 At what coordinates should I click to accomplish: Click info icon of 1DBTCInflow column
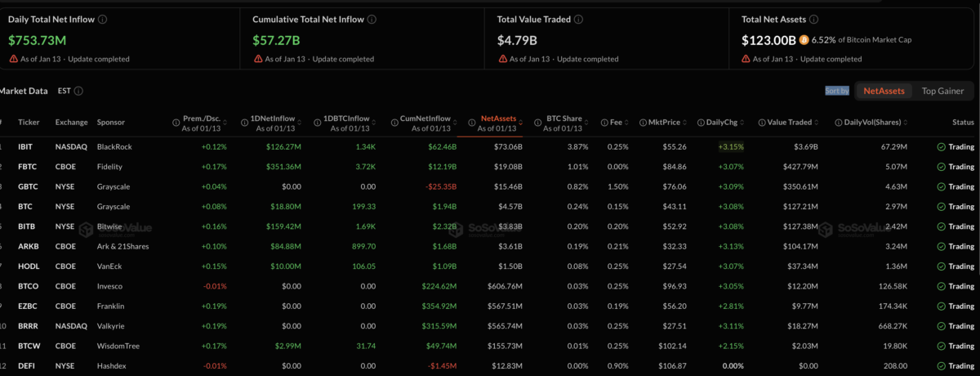pos(318,123)
